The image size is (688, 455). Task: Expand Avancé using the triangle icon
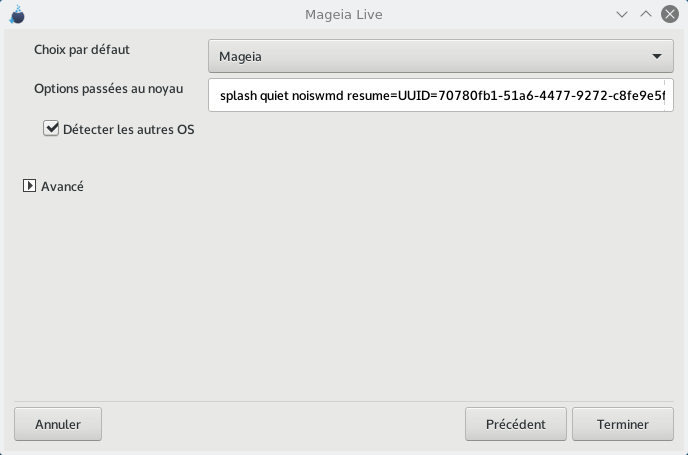(x=29, y=186)
